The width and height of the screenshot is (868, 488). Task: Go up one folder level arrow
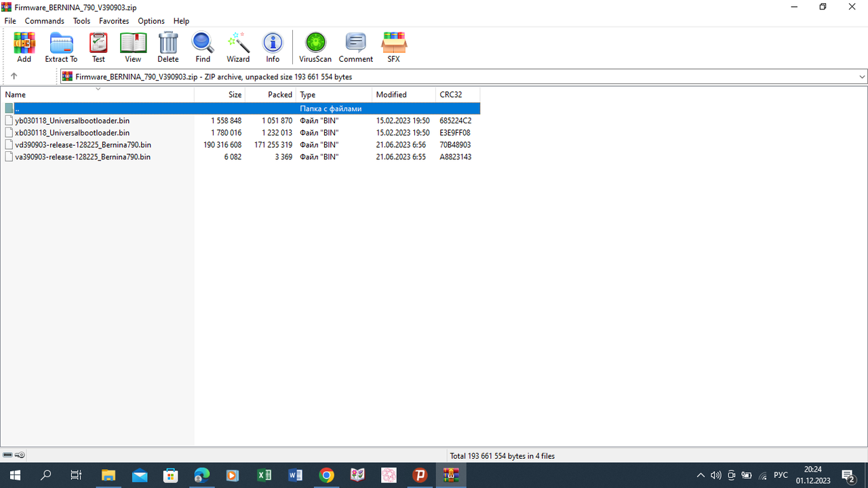pos(14,77)
